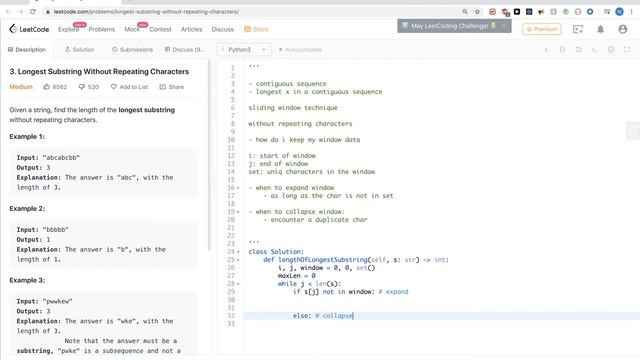This screenshot has height=360, width=640.
Task: Reload the page
Action: (33, 12)
